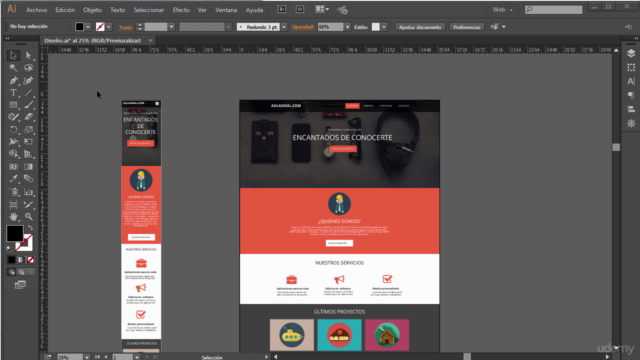Screen dimensions: 640x360
Task: Go to the next artboard
Action: click(147, 357)
